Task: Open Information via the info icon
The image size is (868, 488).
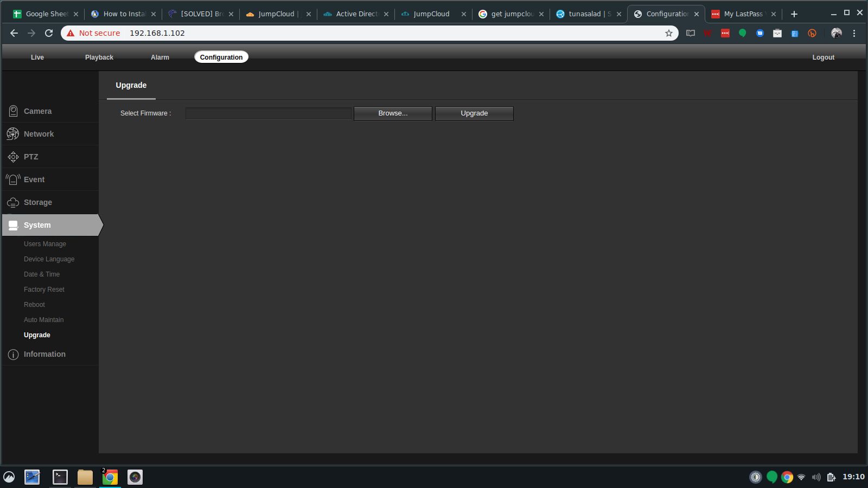Action: tap(13, 355)
